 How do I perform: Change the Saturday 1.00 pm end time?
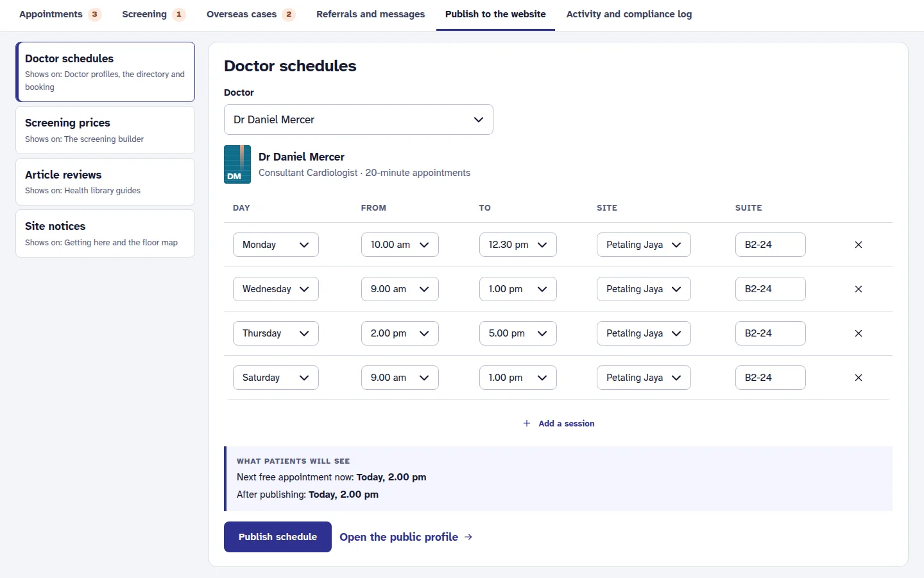pyautogui.click(x=518, y=378)
